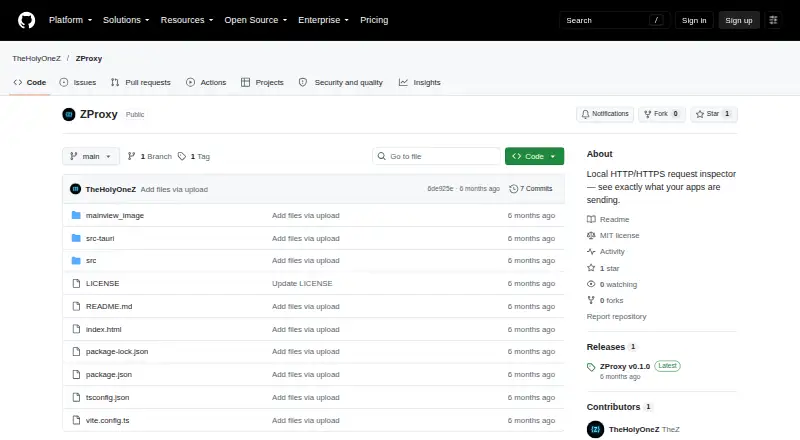Image resolution: width=800 pixels, height=440 pixels.
Task: Click the header Search field
Action: click(x=614, y=20)
